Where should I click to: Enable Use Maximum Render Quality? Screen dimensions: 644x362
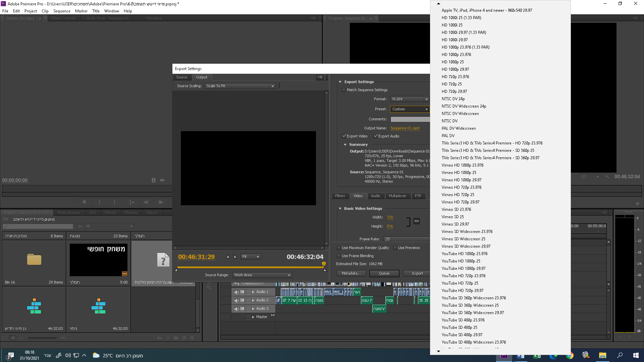[x=339, y=248]
